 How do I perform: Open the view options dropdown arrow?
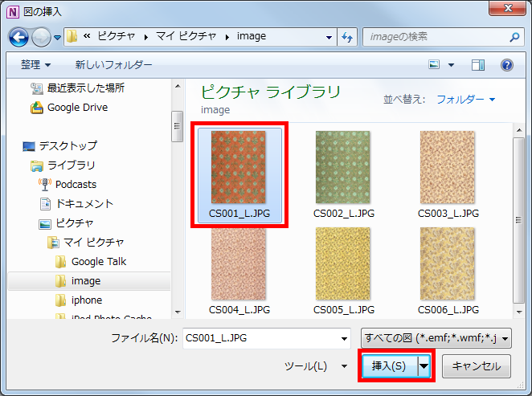tap(451, 65)
